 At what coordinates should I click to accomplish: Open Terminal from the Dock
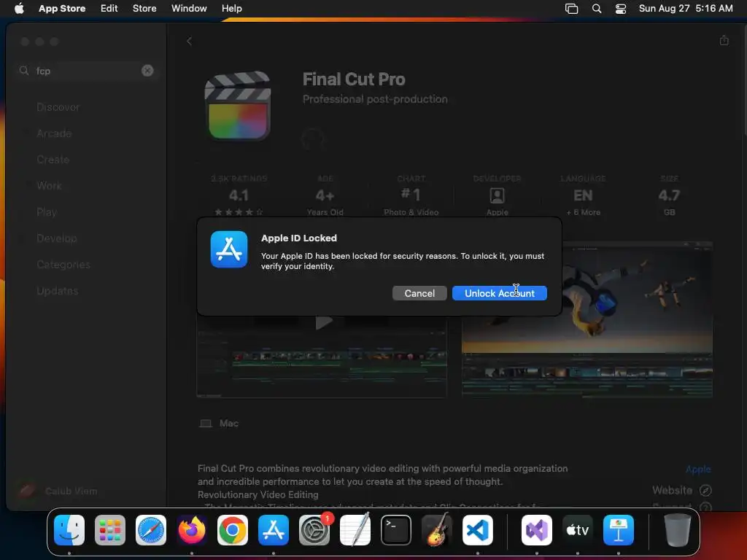tap(396, 530)
